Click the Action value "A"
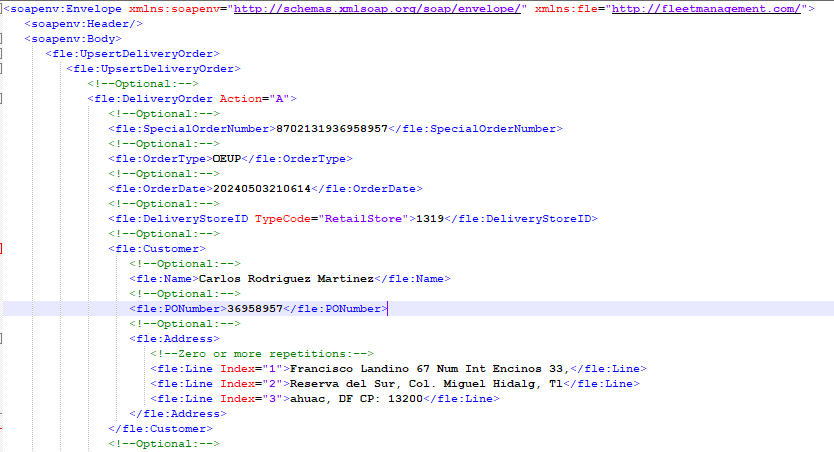834x452 pixels. pyautogui.click(x=279, y=99)
